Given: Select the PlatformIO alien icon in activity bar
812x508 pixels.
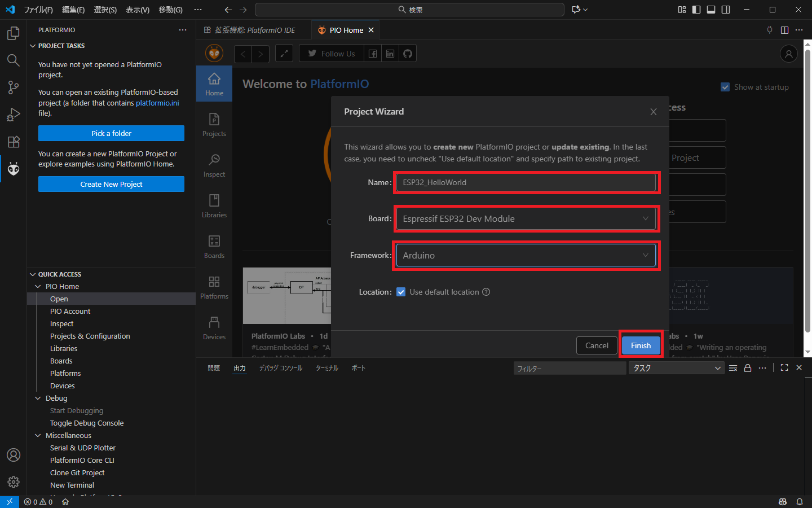Looking at the screenshot, I should click(x=14, y=169).
